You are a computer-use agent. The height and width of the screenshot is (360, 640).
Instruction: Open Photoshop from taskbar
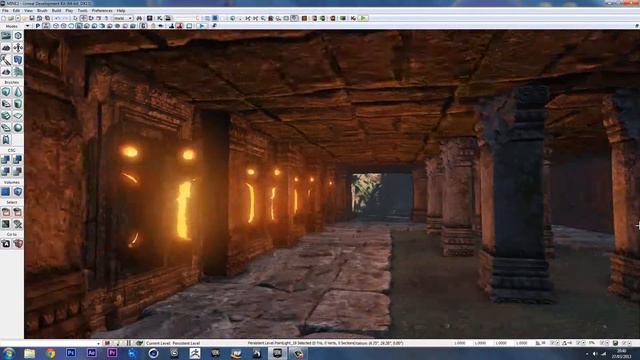71,353
